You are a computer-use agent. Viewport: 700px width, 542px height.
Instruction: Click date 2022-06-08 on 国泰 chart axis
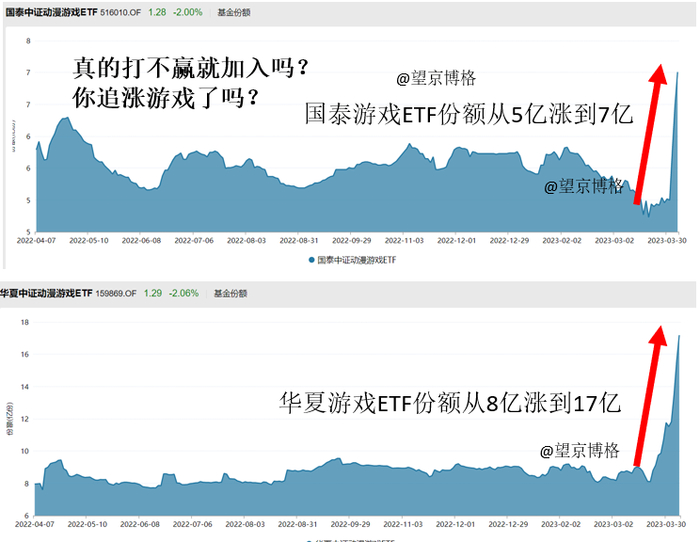(x=141, y=241)
